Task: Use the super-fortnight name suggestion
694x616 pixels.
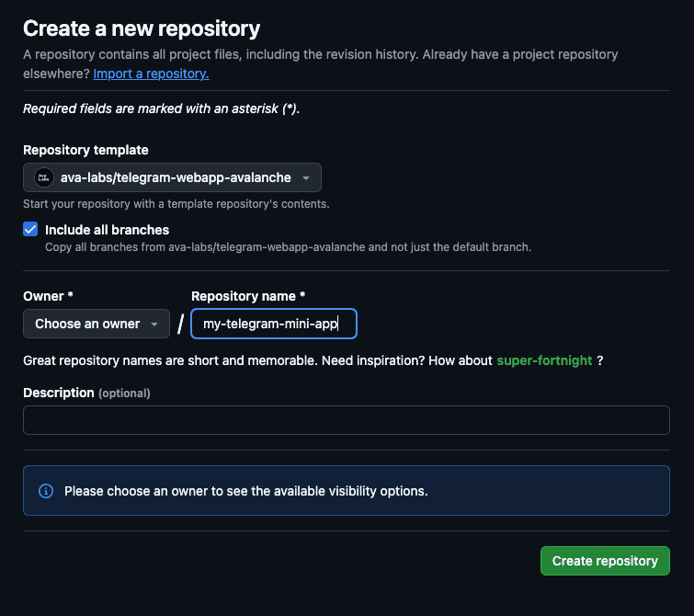Action: (544, 360)
